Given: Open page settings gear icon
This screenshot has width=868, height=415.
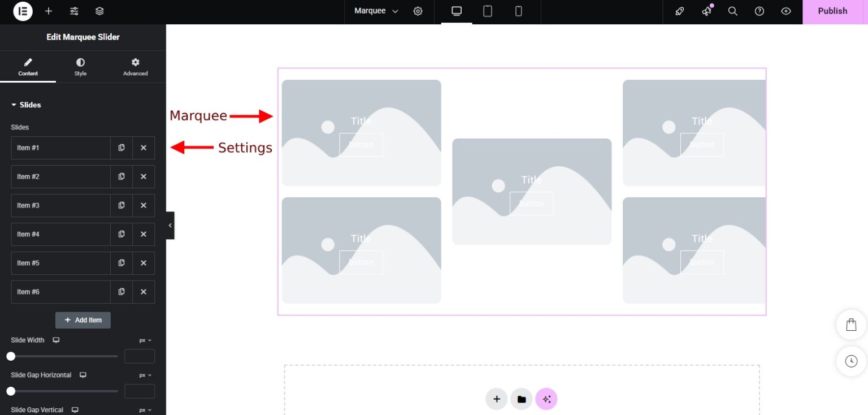Looking at the screenshot, I should [x=418, y=11].
